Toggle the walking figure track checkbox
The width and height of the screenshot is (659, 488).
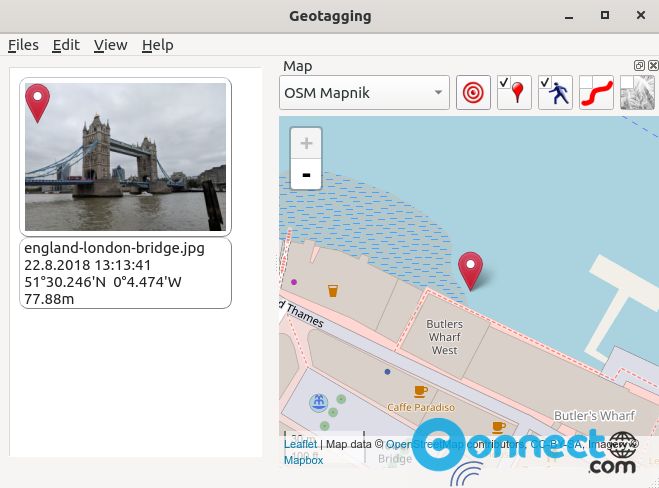pyautogui.click(x=555, y=92)
